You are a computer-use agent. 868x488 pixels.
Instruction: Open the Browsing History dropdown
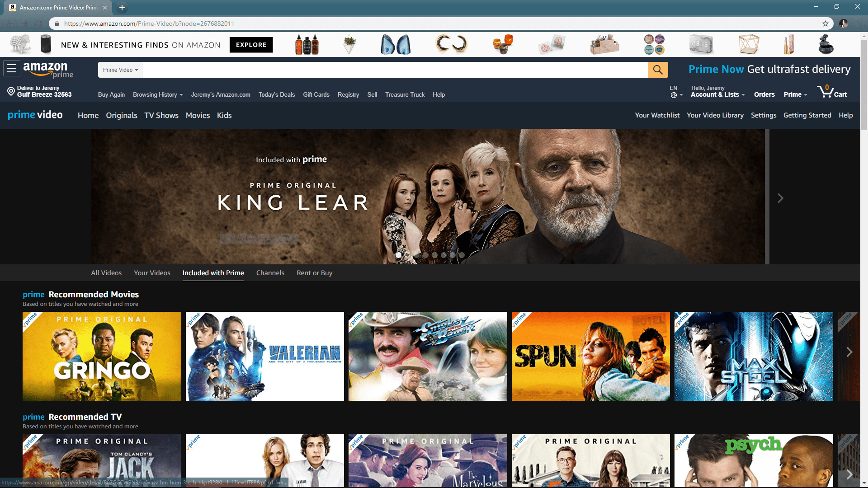[157, 95]
